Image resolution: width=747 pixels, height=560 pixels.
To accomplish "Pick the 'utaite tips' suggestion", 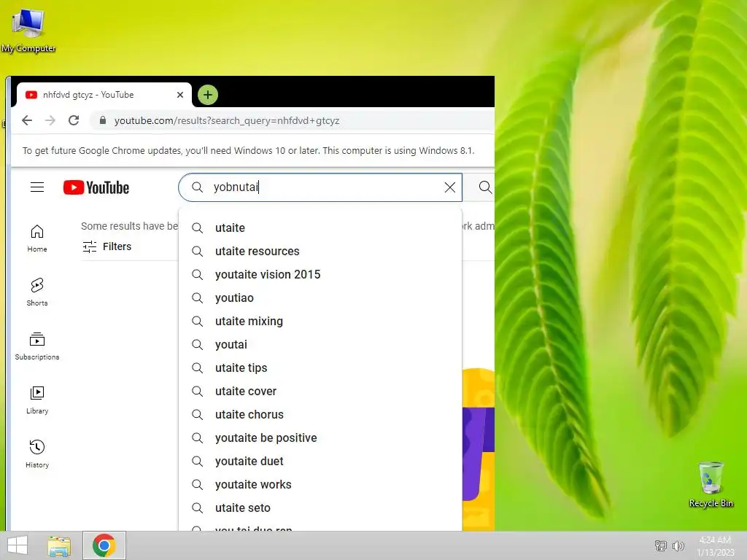I will point(320,367).
